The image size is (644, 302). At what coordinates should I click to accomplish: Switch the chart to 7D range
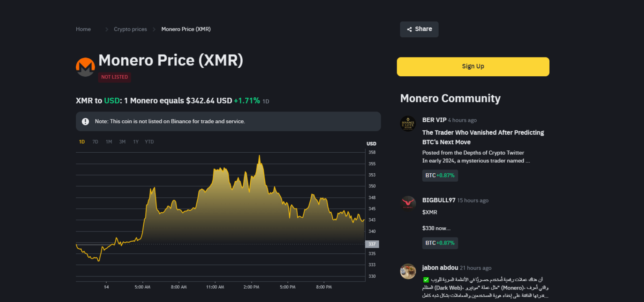[95, 142]
